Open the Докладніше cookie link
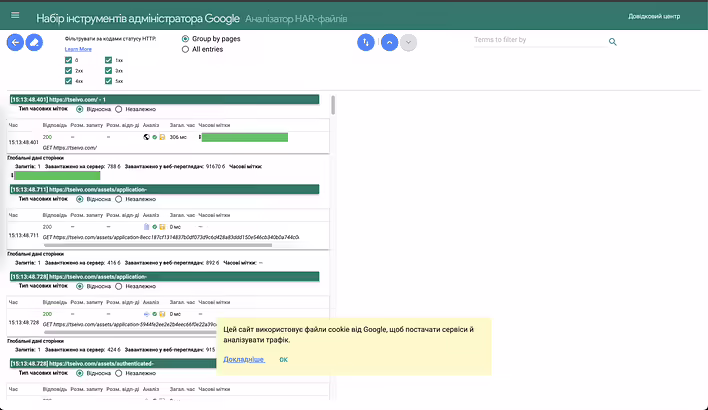The width and height of the screenshot is (708, 410). (x=244, y=359)
